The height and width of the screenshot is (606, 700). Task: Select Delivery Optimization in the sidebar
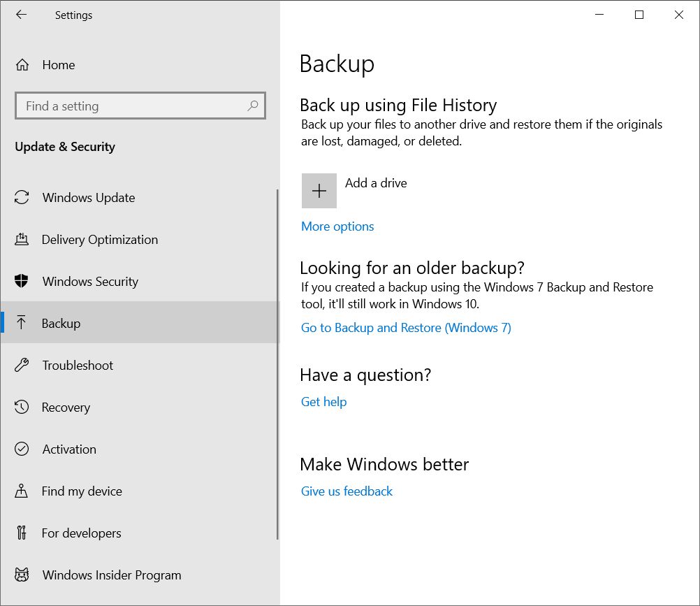[139, 239]
